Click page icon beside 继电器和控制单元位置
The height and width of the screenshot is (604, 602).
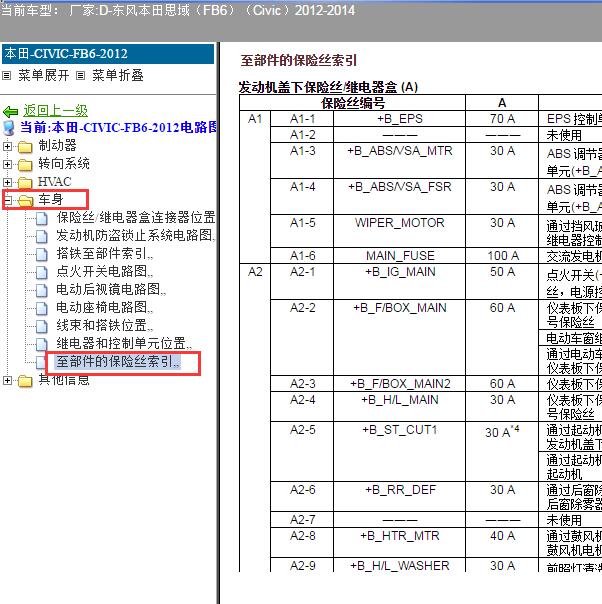pos(42,344)
